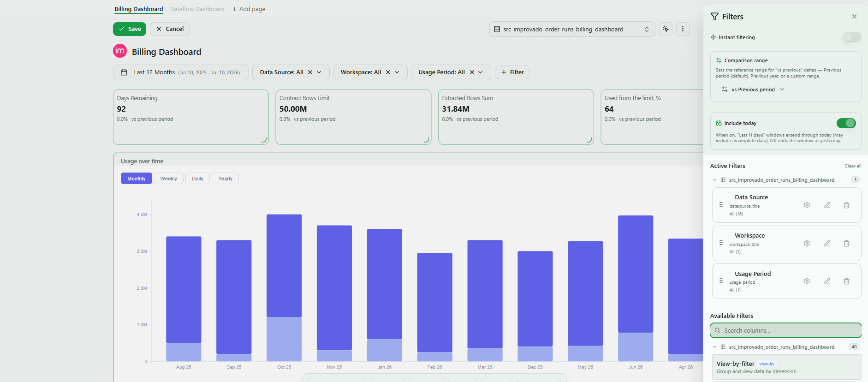Click the Extracted Rows Sum value 31.84M
Image resolution: width=868 pixels, height=382 pixels.
point(456,109)
